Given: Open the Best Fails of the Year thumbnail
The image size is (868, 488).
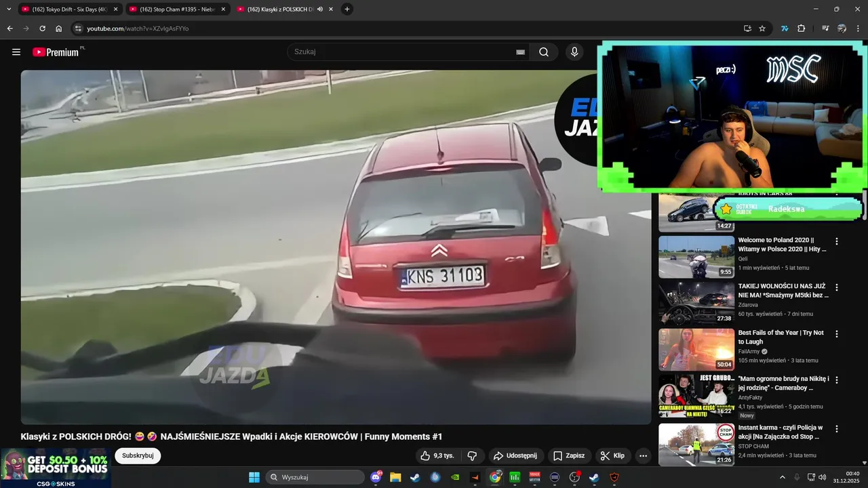Looking at the screenshot, I should 696,350.
